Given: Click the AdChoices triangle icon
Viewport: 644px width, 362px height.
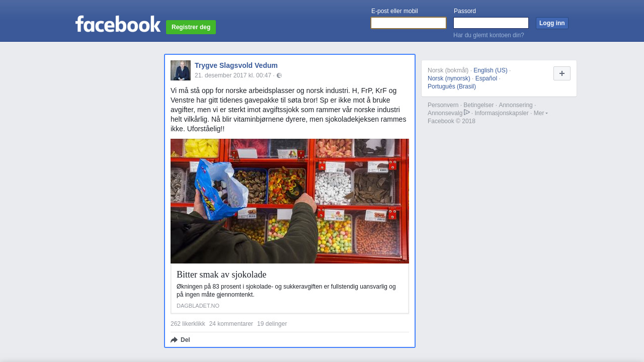Looking at the screenshot, I should point(467,113).
